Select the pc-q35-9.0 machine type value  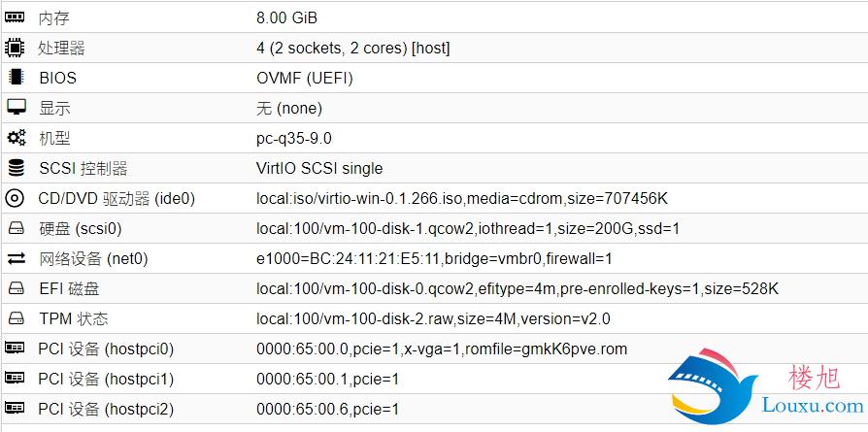tap(294, 139)
